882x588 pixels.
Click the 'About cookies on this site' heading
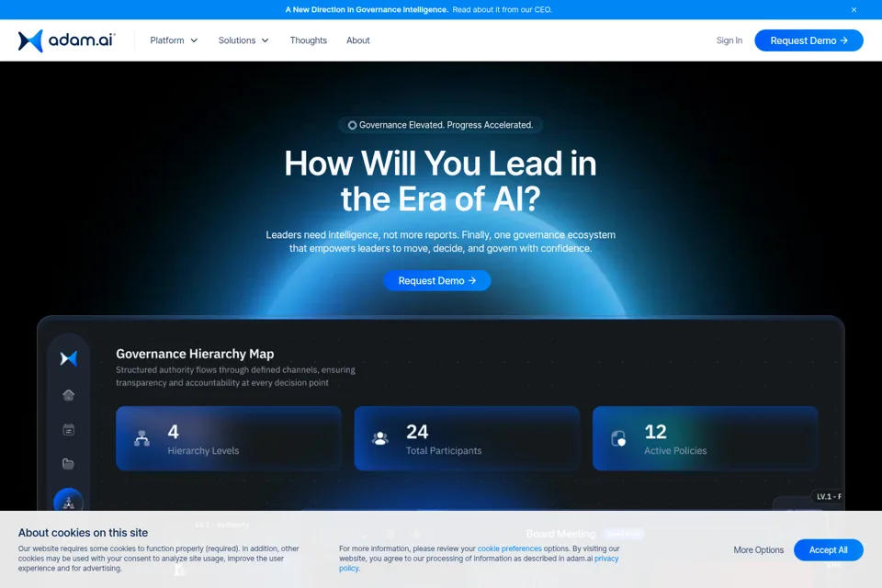click(83, 533)
